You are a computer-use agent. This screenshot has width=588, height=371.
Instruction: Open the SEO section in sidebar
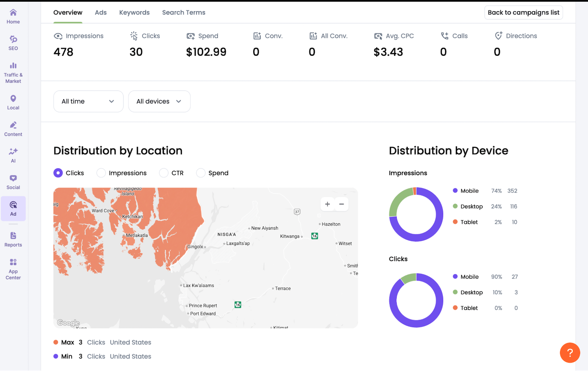click(13, 43)
